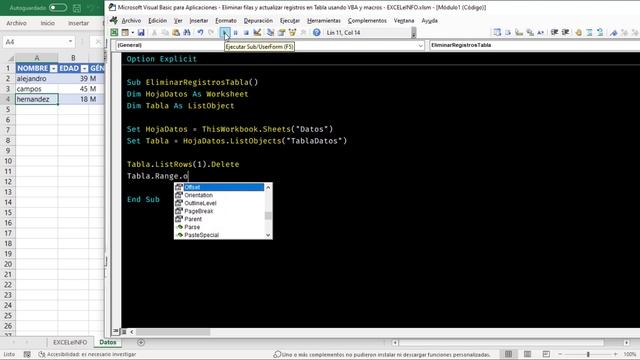The width and height of the screenshot is (640, 360).
Task: Open the NOMBRE column filter dropdown
Action: [x=53, y=69]
